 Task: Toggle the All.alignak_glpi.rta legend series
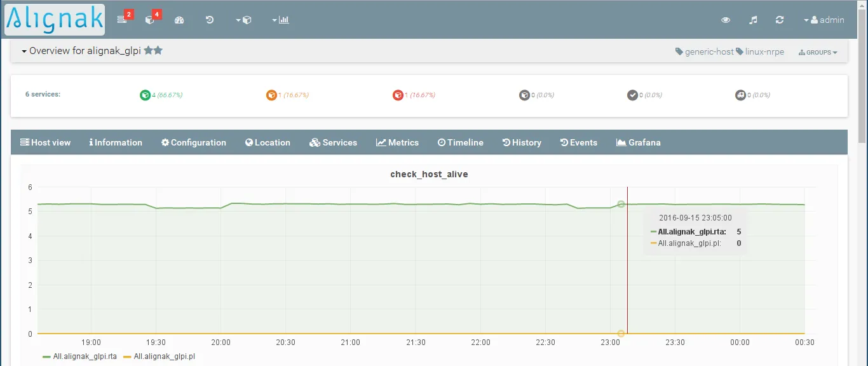pyautogui.click(x=79, y=356)
